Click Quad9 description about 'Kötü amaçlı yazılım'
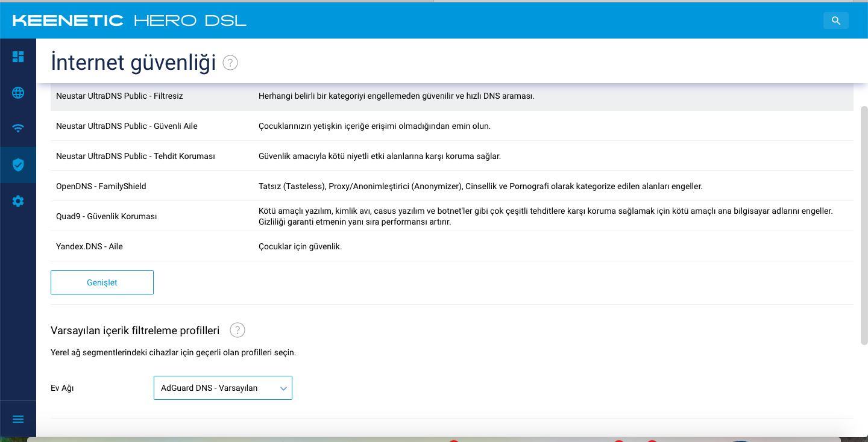The width and height of the screenshot is (868, 442). point(546,216)
